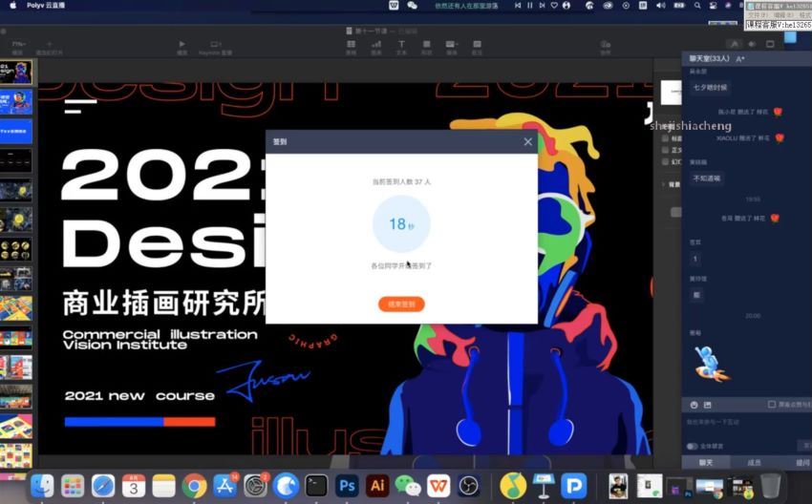Click the 不知道 chat message bubble

click(x=706, y=178)
